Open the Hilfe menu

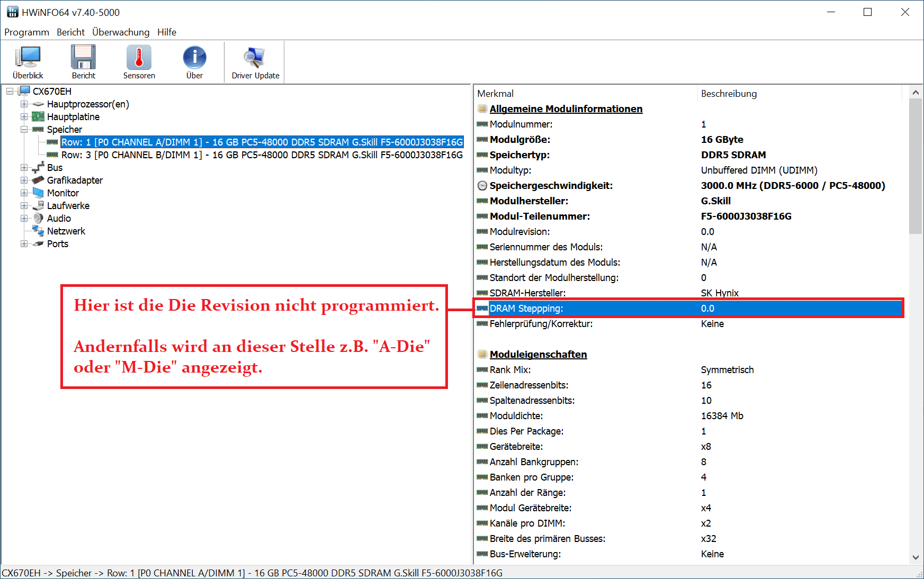tap(167, 32)
